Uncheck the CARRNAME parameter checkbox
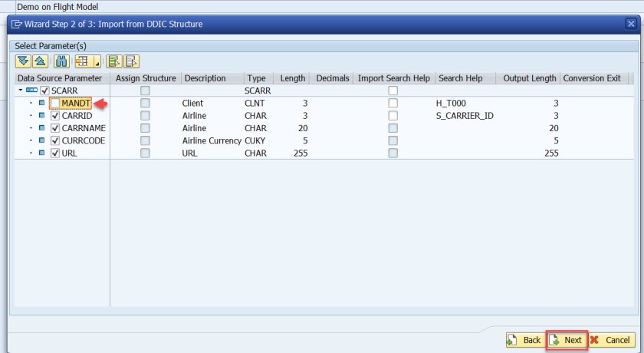The height and width of the screenshot is (353, 644). coord(55,128)
